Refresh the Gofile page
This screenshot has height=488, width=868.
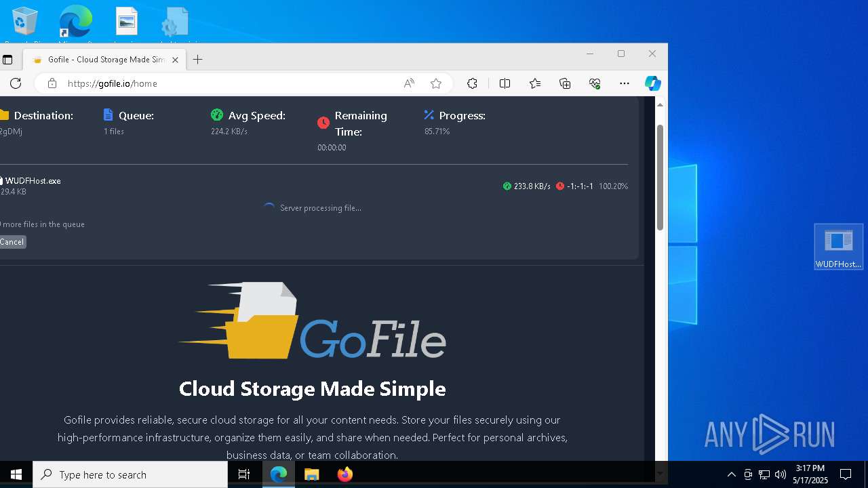pyautogui.click(x=16, y=83)
